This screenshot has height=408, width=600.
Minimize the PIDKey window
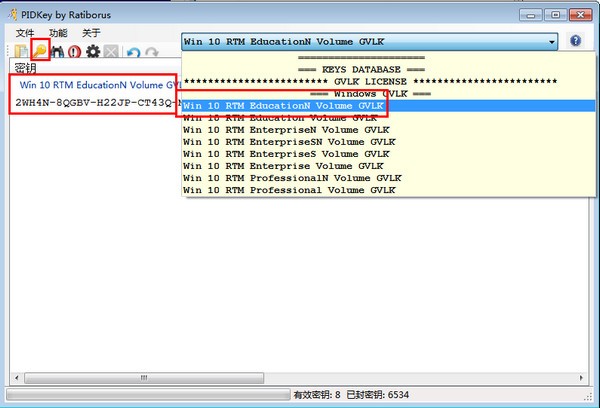(x=531, y=15)
